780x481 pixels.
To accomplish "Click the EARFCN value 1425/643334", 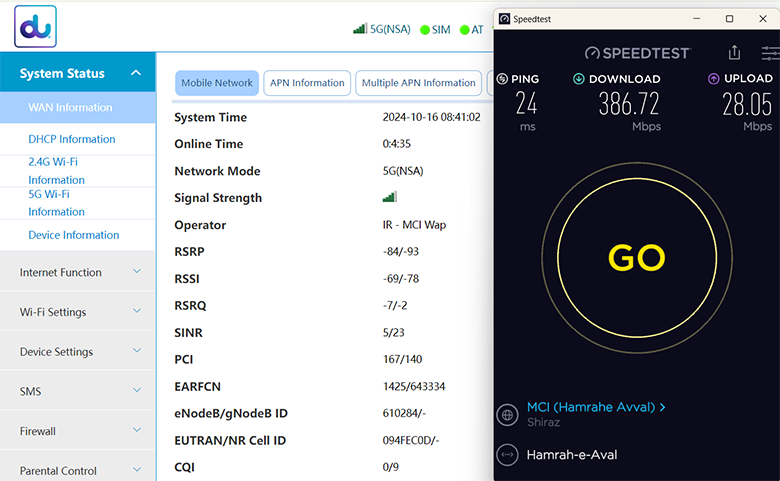I will (x=414, y=386).
